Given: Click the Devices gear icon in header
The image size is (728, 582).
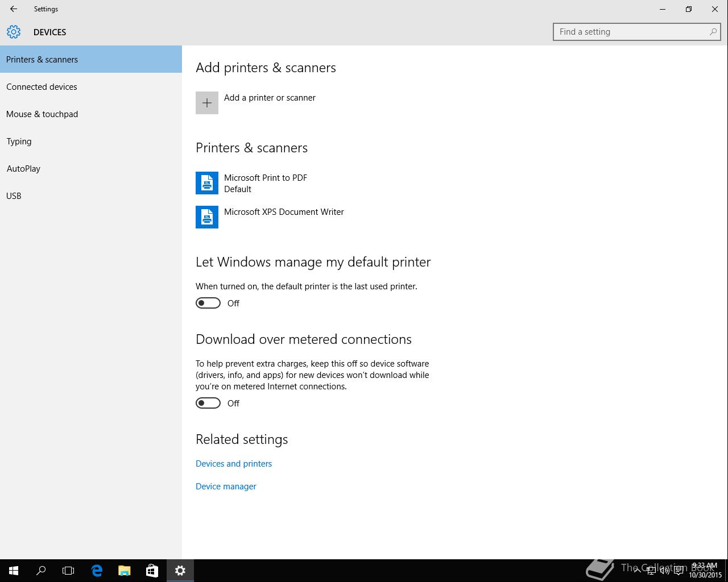Looking at the screenshot, I should (14, 32).
